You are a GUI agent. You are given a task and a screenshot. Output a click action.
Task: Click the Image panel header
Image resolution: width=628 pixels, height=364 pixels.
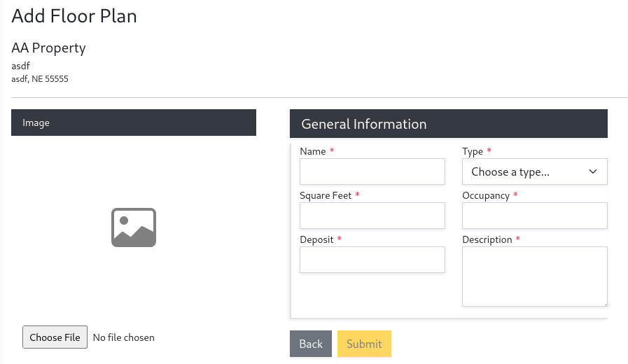click(x=133, y=122)
